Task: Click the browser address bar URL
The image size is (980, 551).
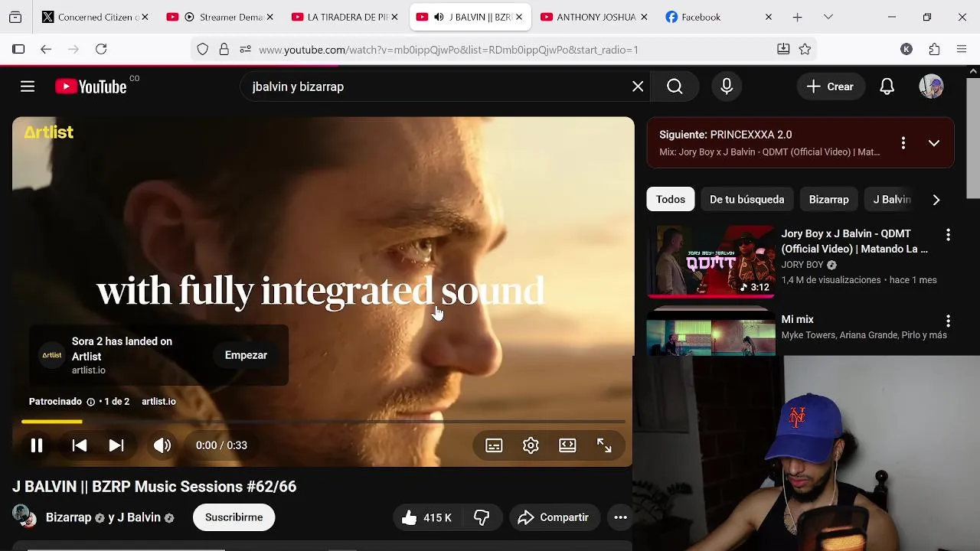Action: (448, 50)
